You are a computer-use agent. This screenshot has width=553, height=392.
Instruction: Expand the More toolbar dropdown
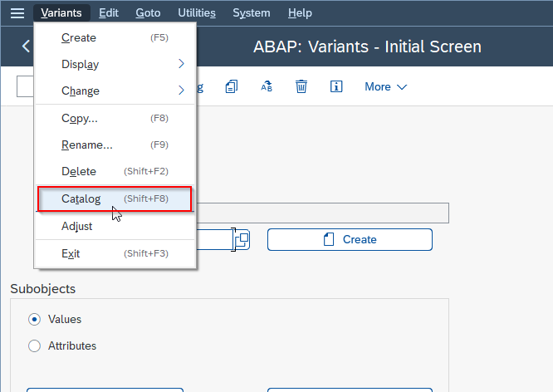[x=386, y=87]
